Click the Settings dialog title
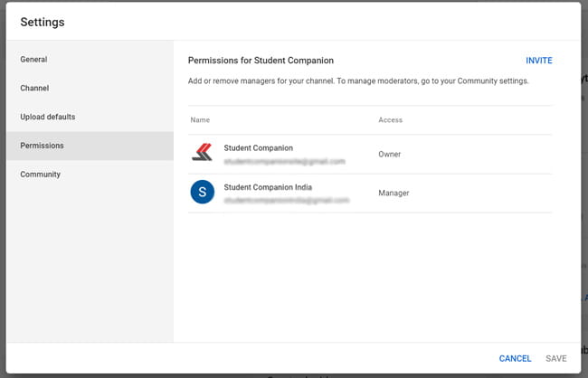588x378 pixels. (x=43, y=22)
